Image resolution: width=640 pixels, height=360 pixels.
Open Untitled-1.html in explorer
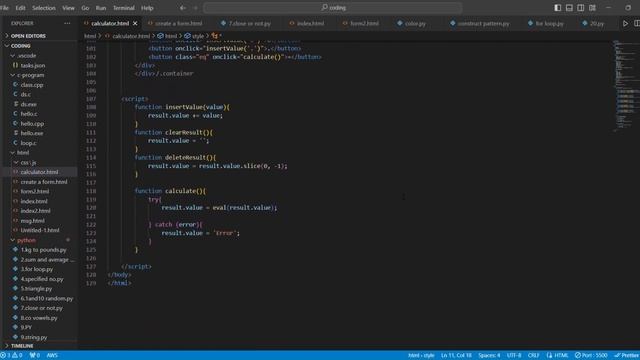pos(40,230)
